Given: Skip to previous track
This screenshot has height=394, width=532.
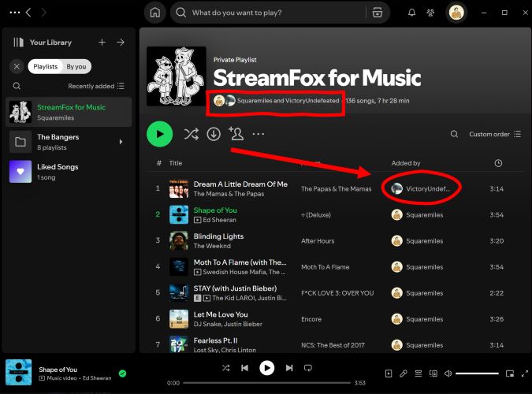Looking at the screenshot, I should click(x=244, y=368).
